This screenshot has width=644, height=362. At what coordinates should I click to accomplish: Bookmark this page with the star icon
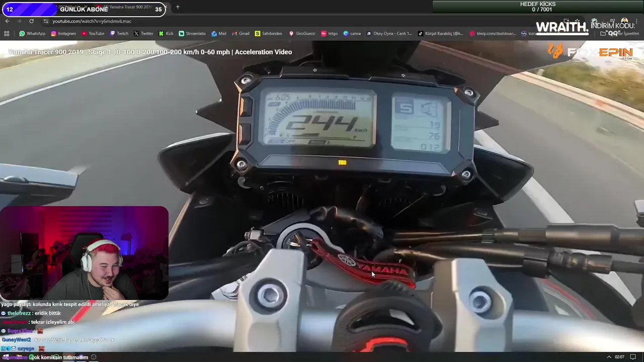coord(577,21)
